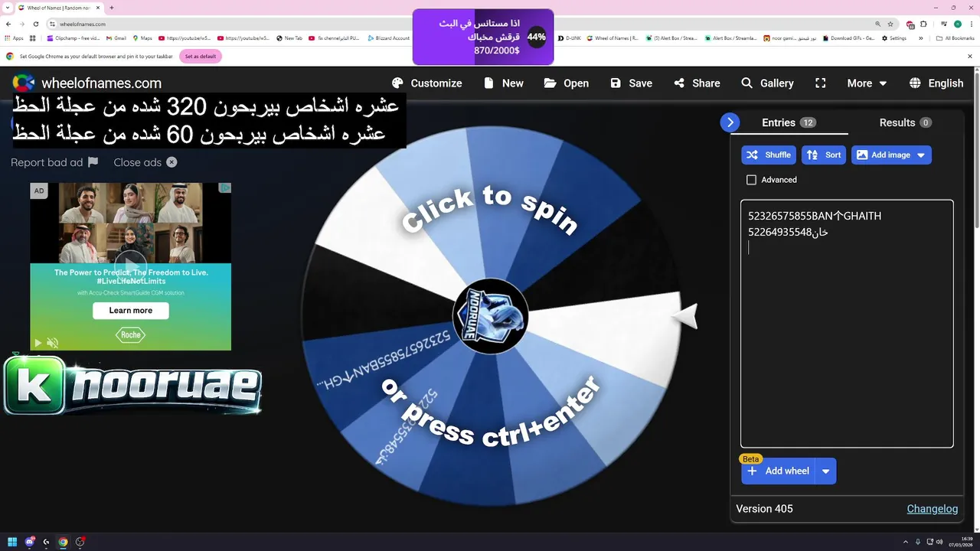The image size is (980, 551).
Task: Open the Gmail bookmark
Action: pyautogui.click(x=116, y=37)
